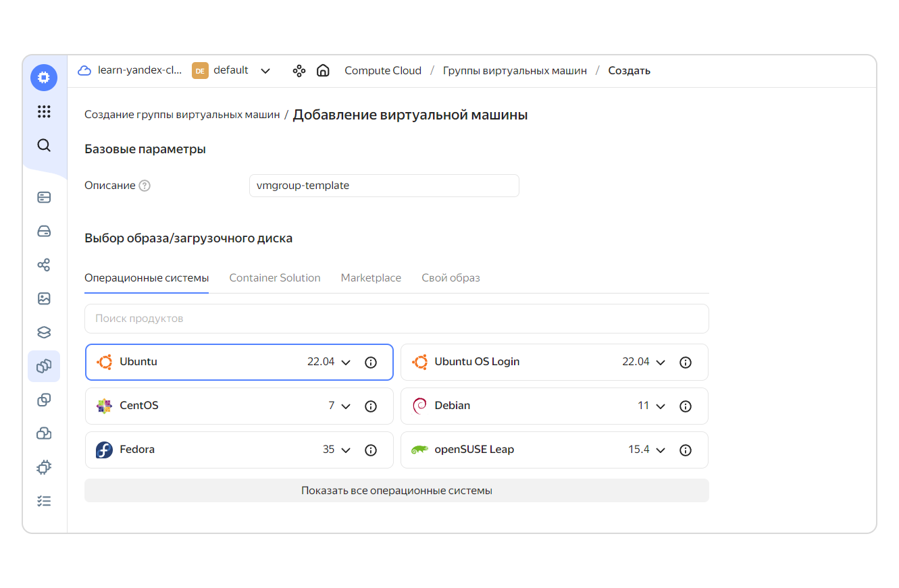Open the overlapping circles sidebar icon
Screen dimensions: 899x588
[44, 400]
